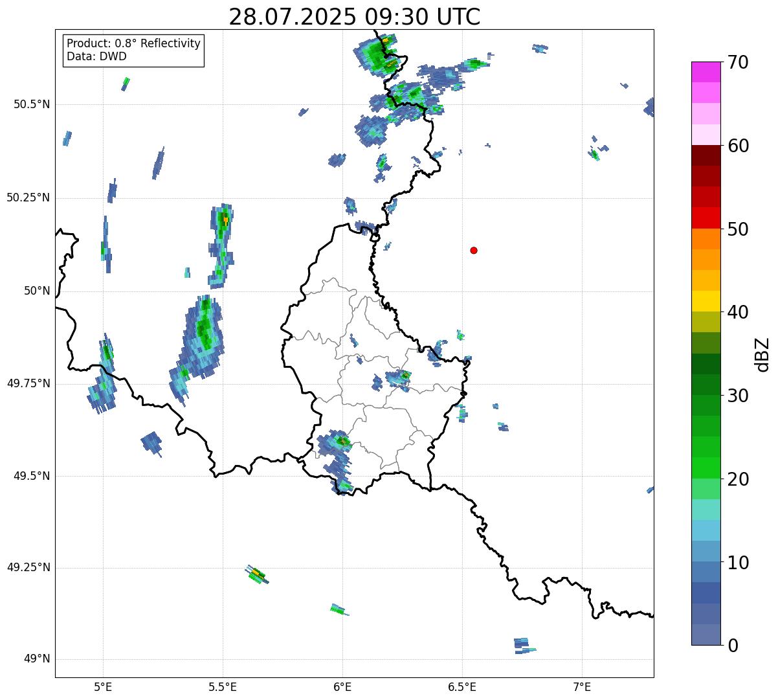The image size is (778, 700).
Task: Click the magenta top segment of the colorbar
Action: pyautogui.click(x=706, y=72)
